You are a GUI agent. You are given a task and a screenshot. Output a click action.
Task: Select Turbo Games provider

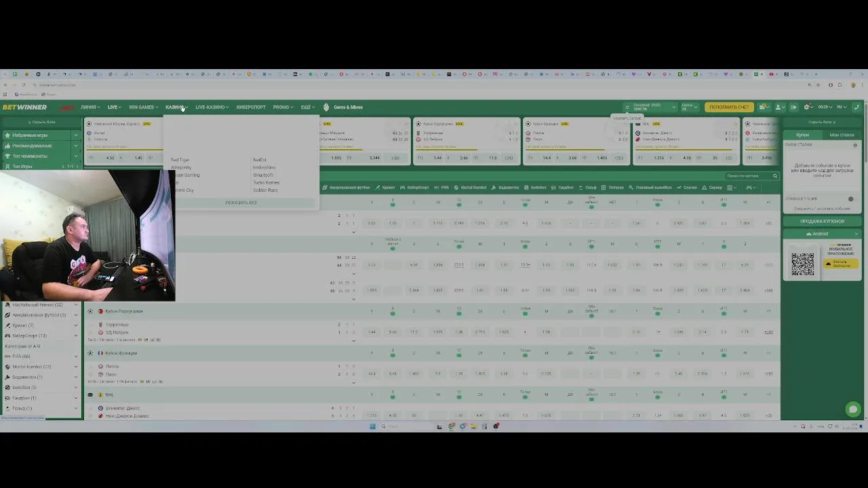(266, 182)
